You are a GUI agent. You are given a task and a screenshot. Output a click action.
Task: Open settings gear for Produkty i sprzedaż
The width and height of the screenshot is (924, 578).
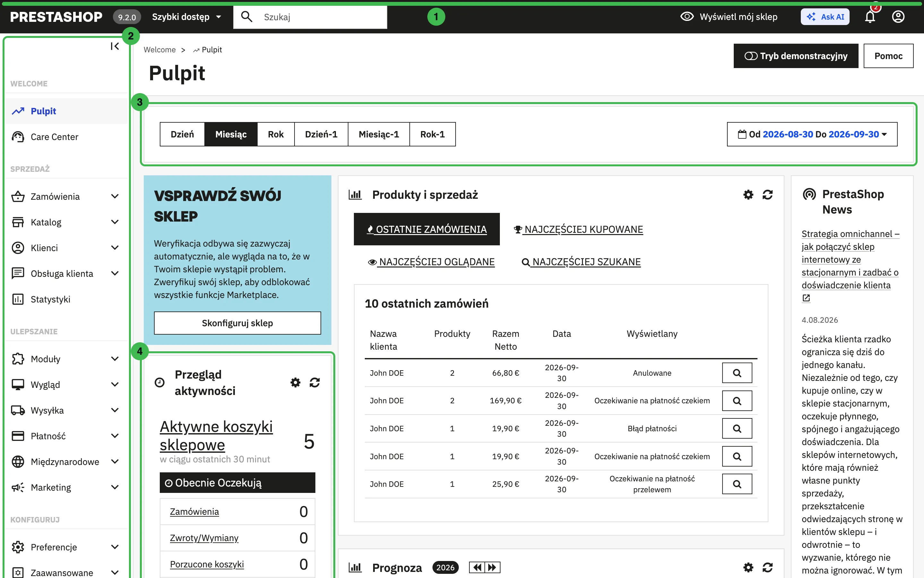749,195
